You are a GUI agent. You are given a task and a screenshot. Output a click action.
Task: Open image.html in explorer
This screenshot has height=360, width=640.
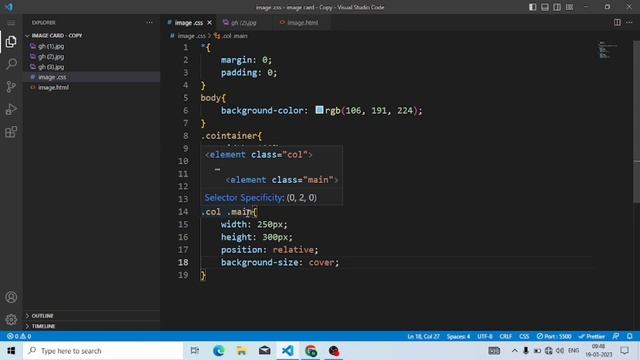click(53, 87)
